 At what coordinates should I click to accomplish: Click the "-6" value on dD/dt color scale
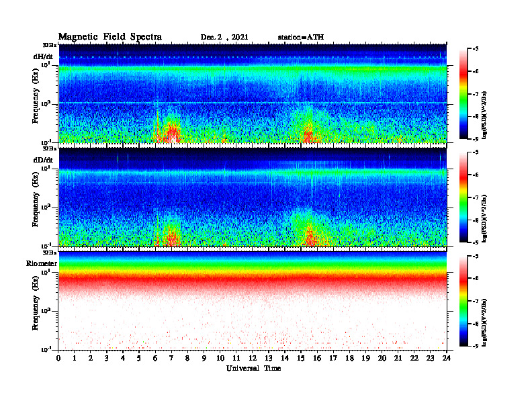(476, 175)
